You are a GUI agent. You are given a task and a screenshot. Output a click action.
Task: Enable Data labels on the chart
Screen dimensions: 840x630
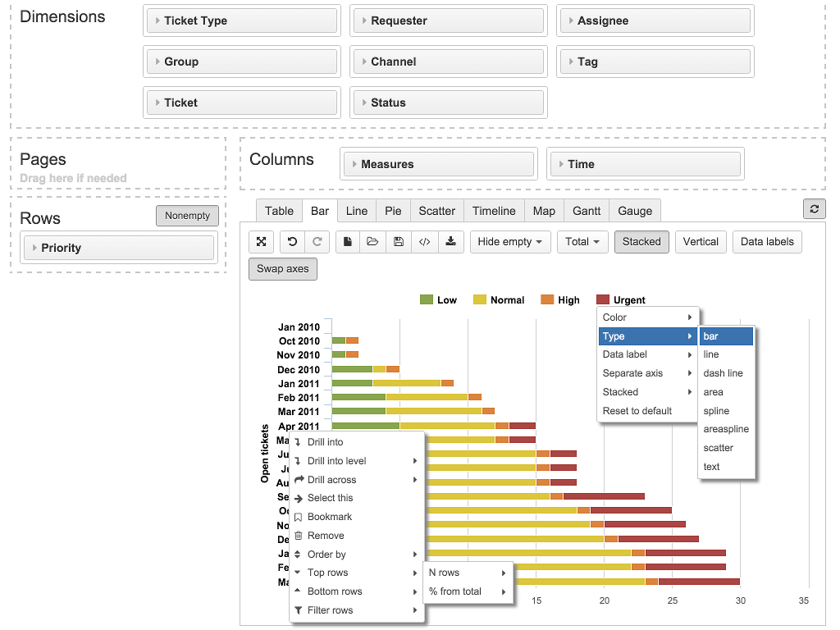768,242
